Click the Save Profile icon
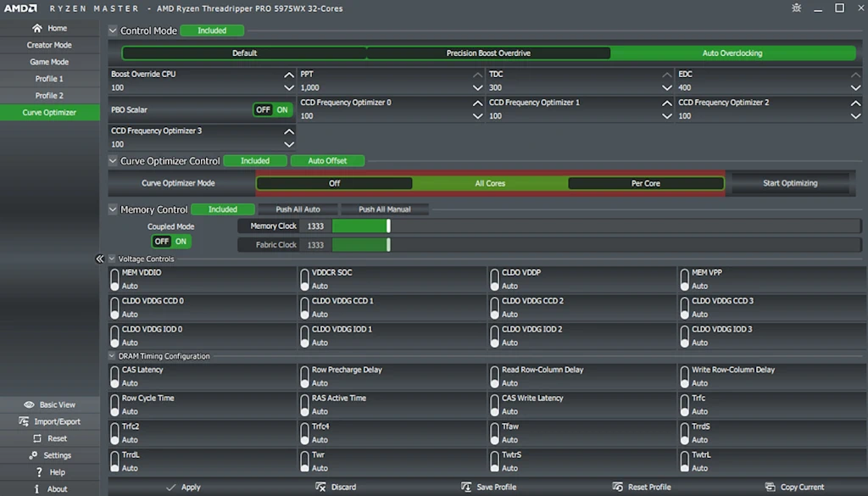Viewport: 868px width, 496px height. point(466,488)
